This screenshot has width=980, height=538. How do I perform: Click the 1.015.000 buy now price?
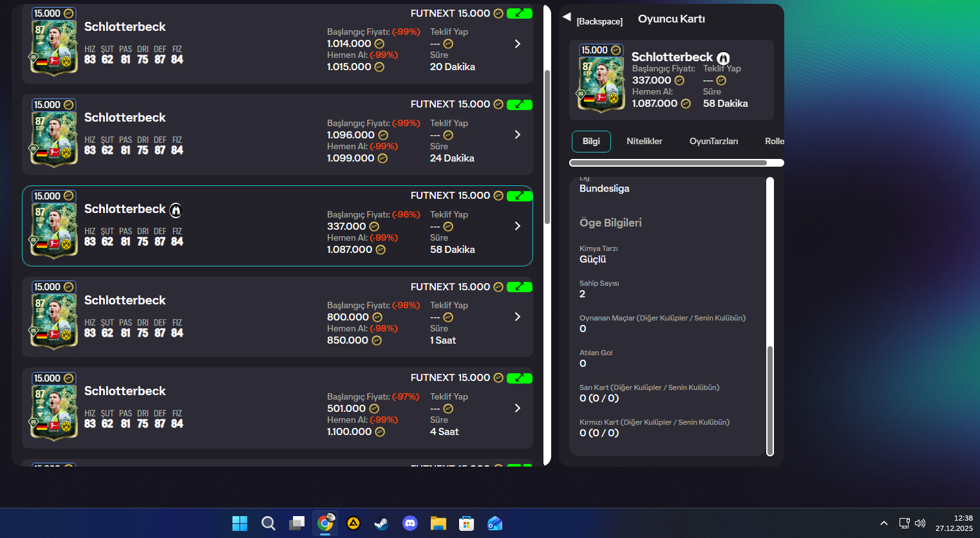pyautogui.click(x=349, y=67)
